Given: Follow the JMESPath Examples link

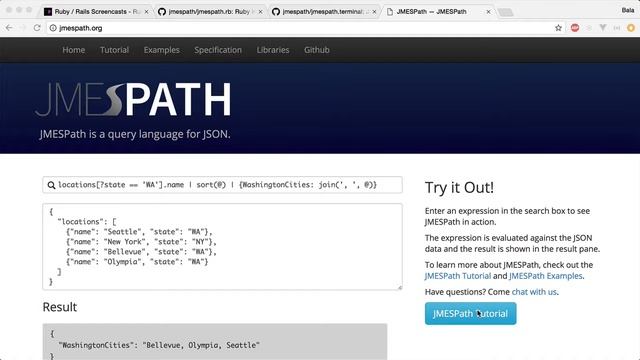Looking at the screenshot, I should pyautogui.click(x=546, y=276).
